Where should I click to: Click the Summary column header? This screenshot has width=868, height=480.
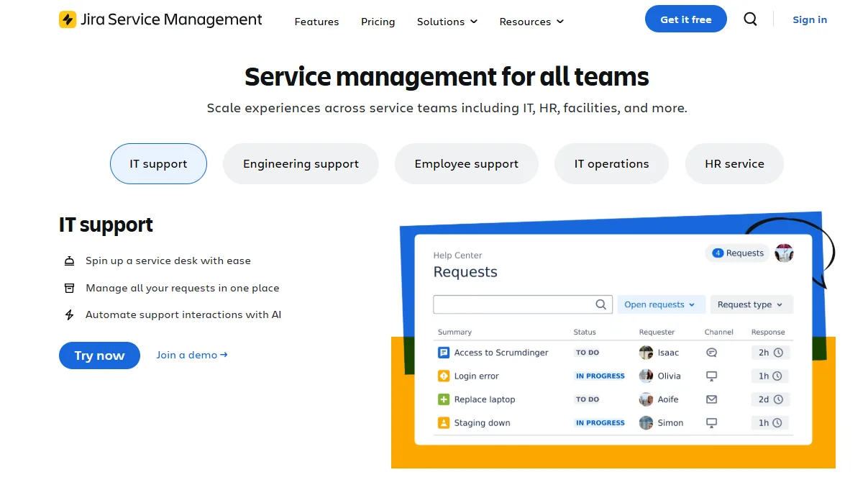(x=454, y=332)
